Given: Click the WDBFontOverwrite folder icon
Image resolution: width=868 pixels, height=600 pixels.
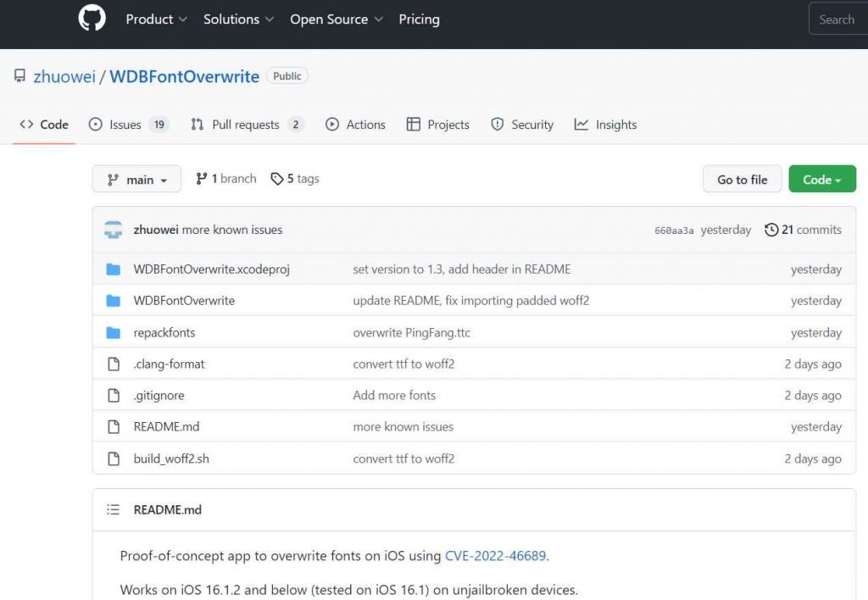Looking at the screenshot, I should (x=114, y=301).
